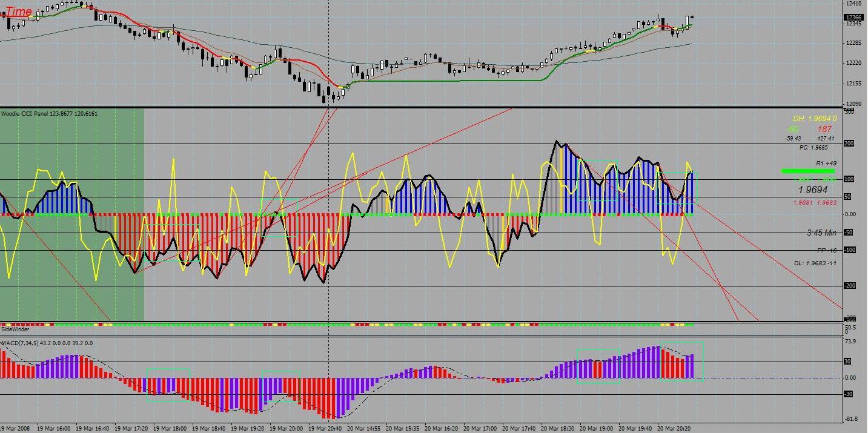Click the large '1.9694' price display
This screenshot has width=868, height=433.
813,190
